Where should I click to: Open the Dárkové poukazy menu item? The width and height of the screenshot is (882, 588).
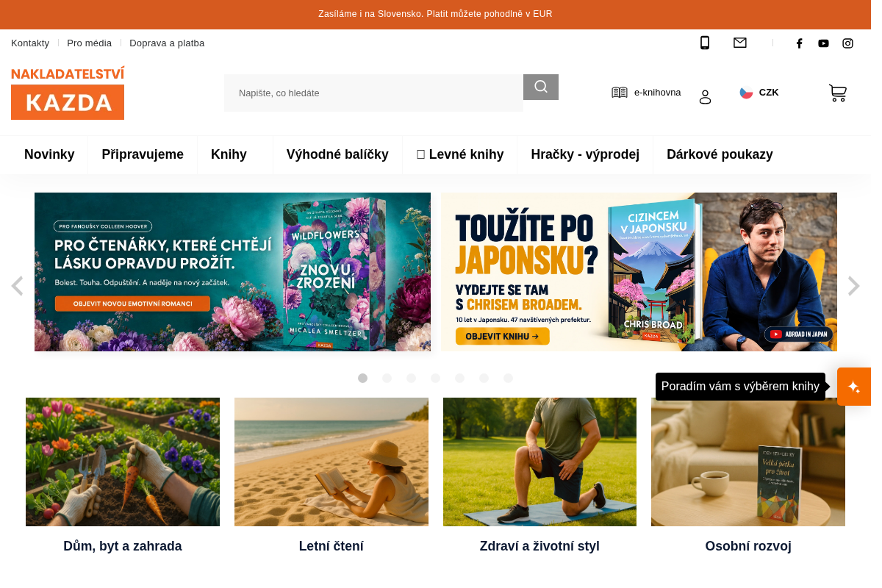pos(720,154)
